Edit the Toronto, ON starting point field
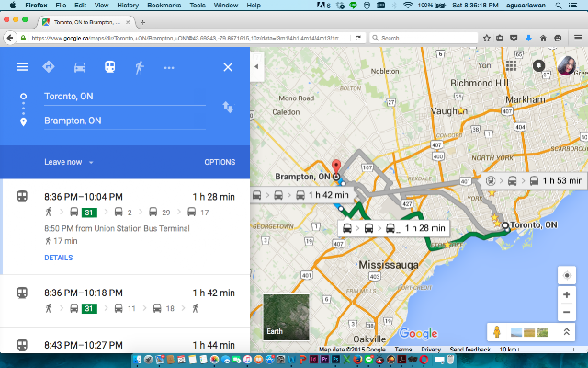The width and height of the screenshot is (588, 368). pyautogui.click(x=125, y=97)
